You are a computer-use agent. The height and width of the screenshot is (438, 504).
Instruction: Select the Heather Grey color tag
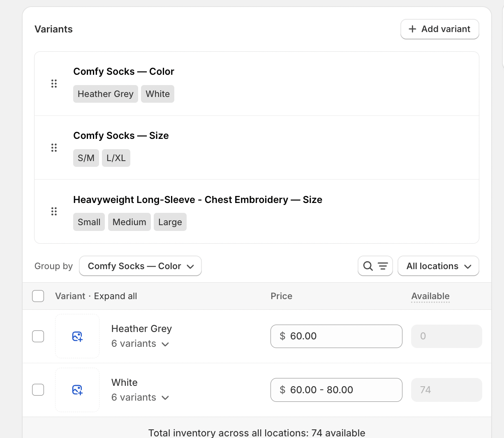106,94
